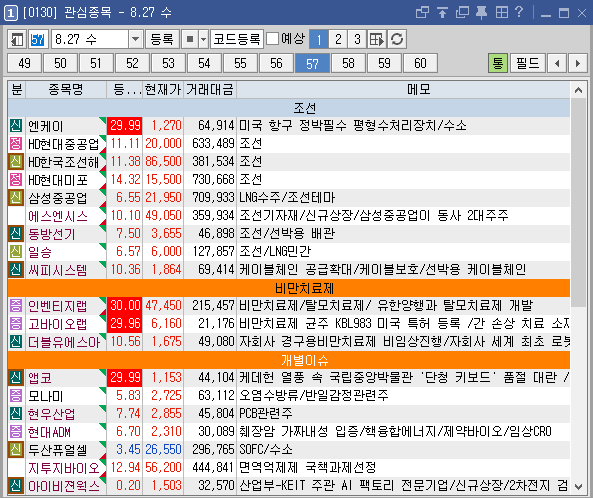Switch to group tab 56

coord(276,63)
